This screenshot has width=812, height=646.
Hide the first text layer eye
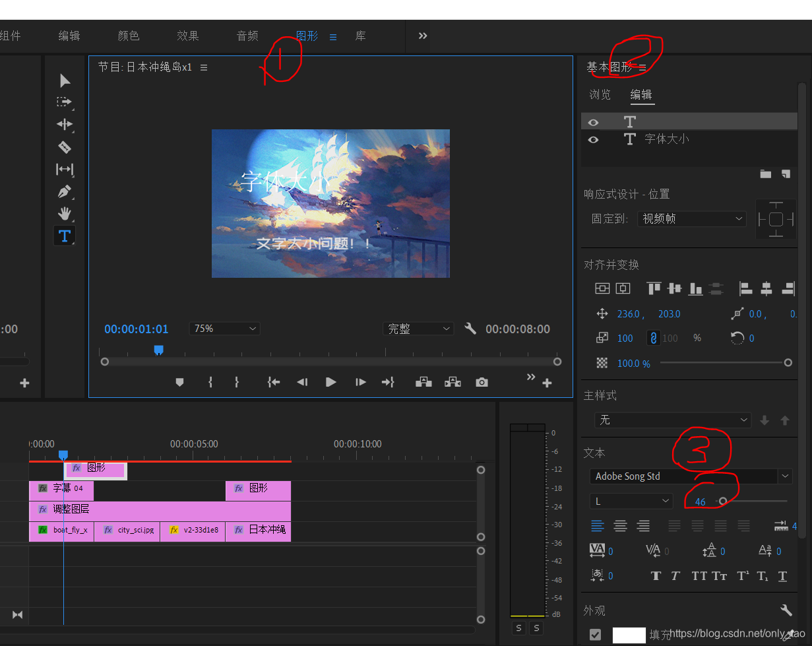593,122
